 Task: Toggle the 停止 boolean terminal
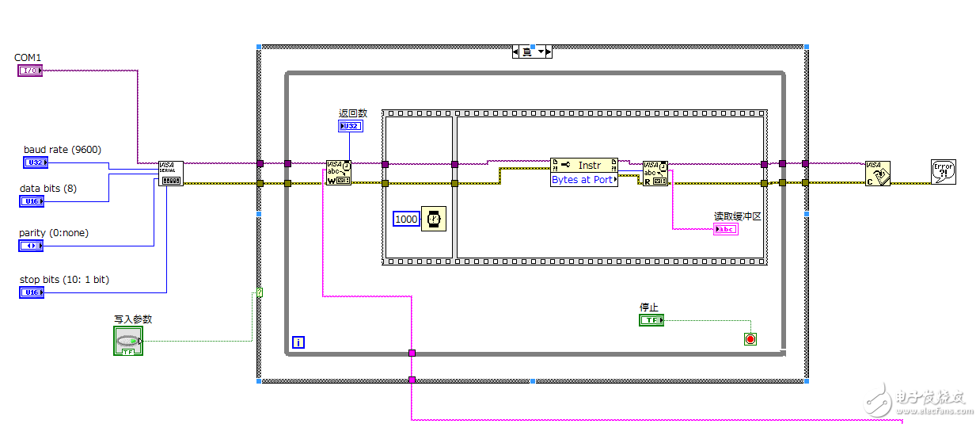[x=651, y=319]
